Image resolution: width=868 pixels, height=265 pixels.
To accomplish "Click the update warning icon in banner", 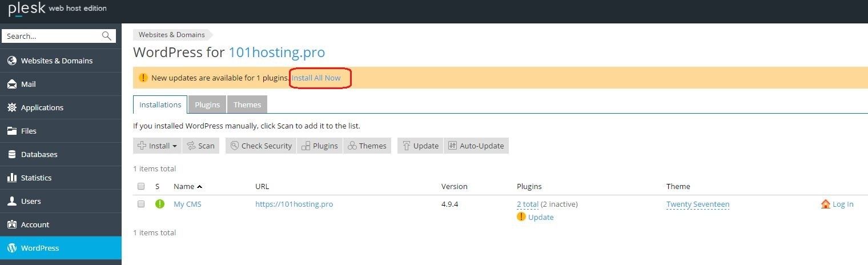I will 143,78.
